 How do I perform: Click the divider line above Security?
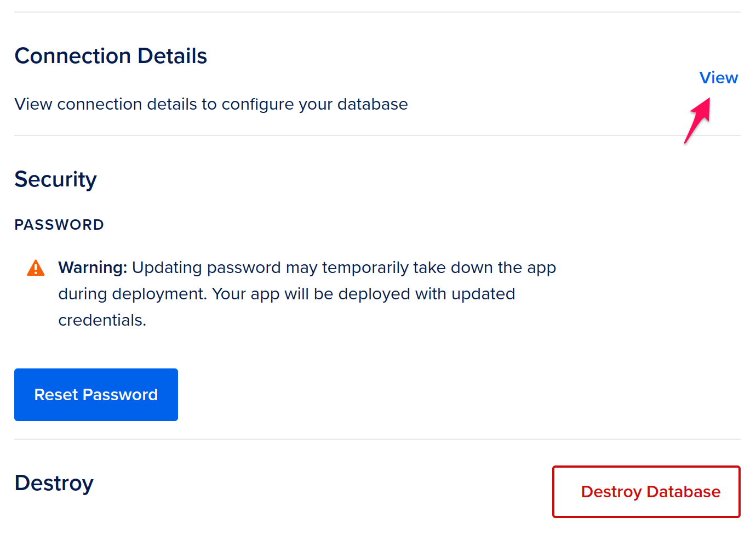[x=377, y=135]
